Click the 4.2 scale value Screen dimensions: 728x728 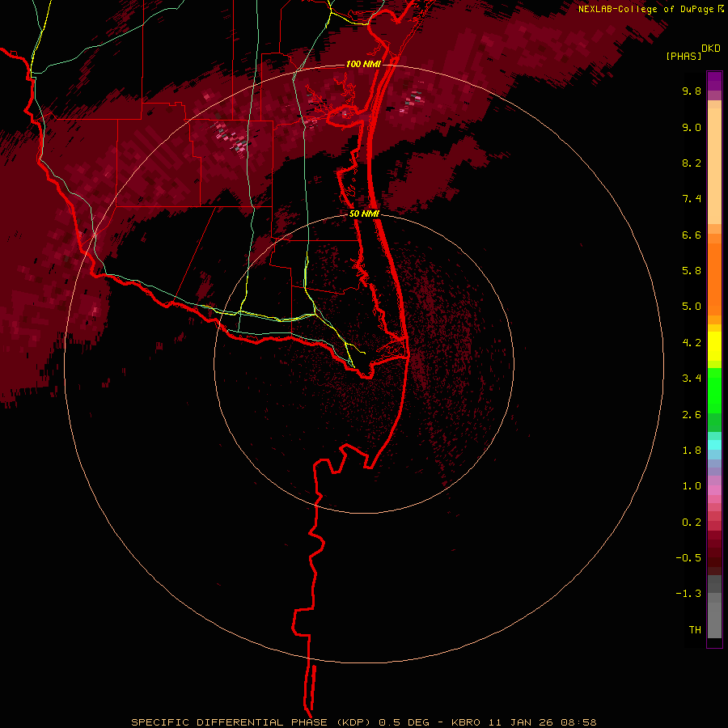[692, 343]
